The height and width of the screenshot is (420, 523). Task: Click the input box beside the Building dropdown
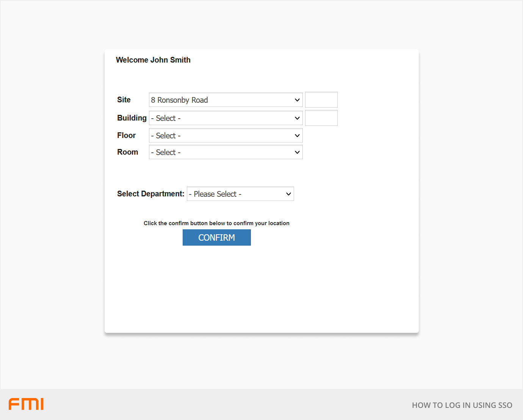pos(321,118)
